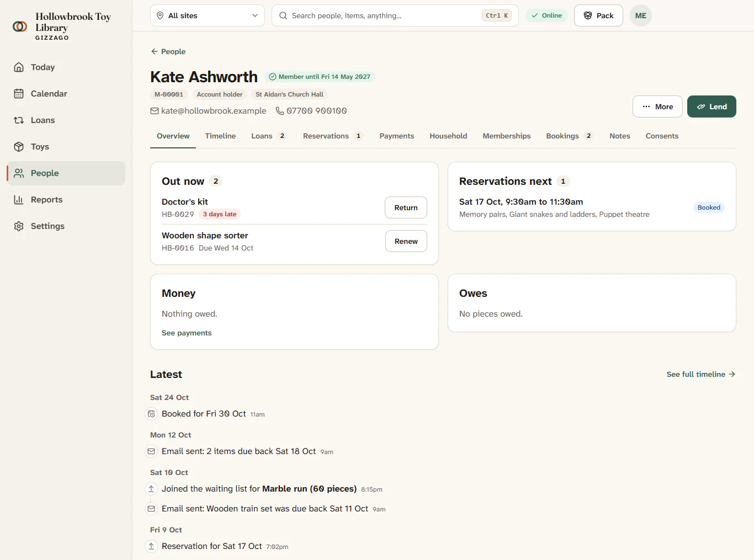This screenshot has width=754, height=560.
Task: Open See full timeline link
Action: pyautogui.click(x=701, y=374)
